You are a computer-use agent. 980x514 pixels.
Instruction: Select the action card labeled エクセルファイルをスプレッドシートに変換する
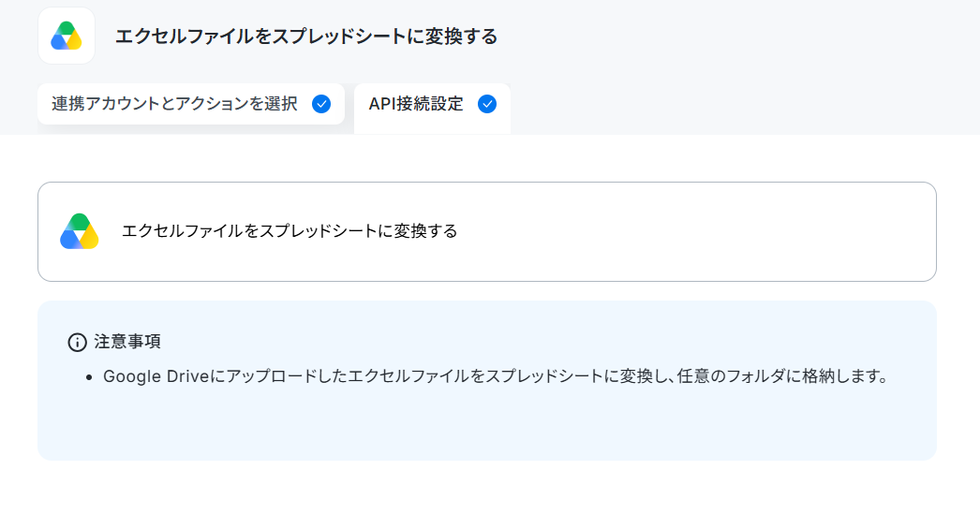pos(487,231)
